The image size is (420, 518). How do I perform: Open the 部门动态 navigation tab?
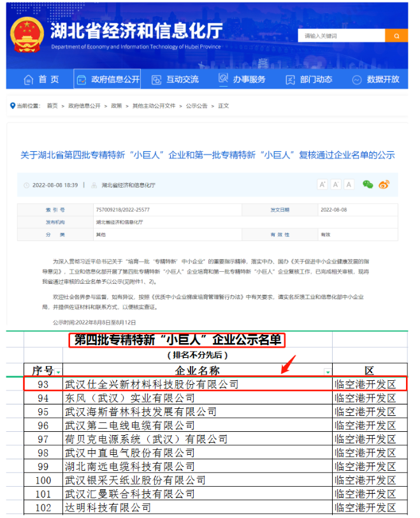309,79
